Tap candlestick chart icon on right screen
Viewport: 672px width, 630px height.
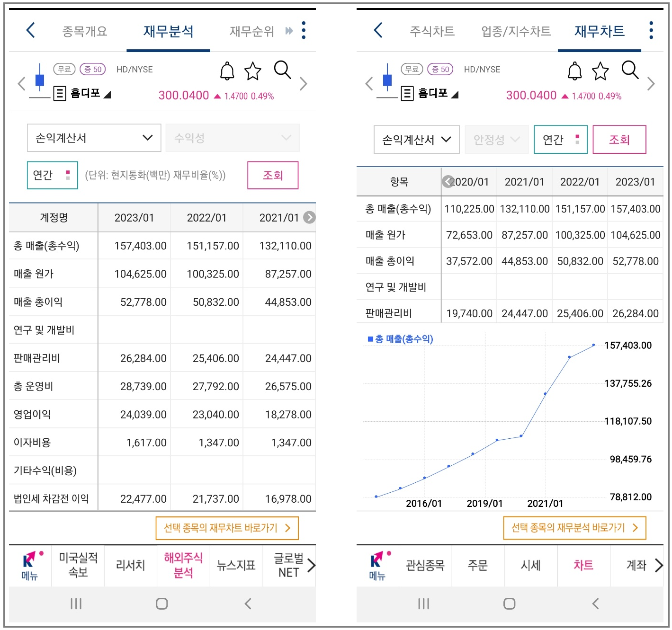(x=387, y=80)
